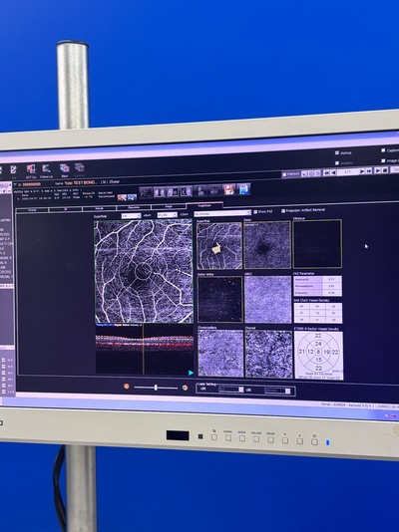Toggle the Interlock checkbox
Viewport: 399px width, 532px height.
click(284, 174)
